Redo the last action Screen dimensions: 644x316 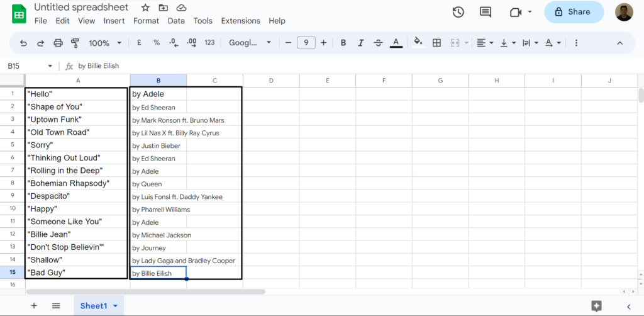[40, 43]
